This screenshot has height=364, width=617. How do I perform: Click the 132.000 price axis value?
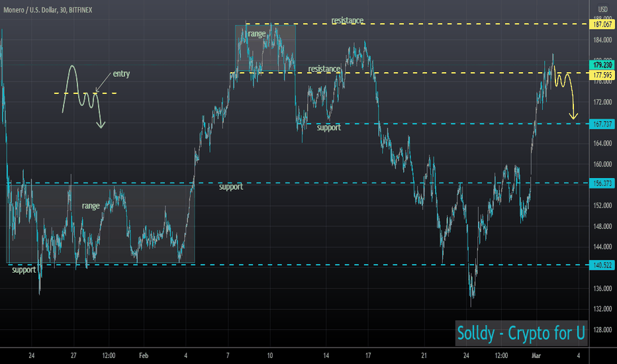pyautogui.click(x=602, y=309)
